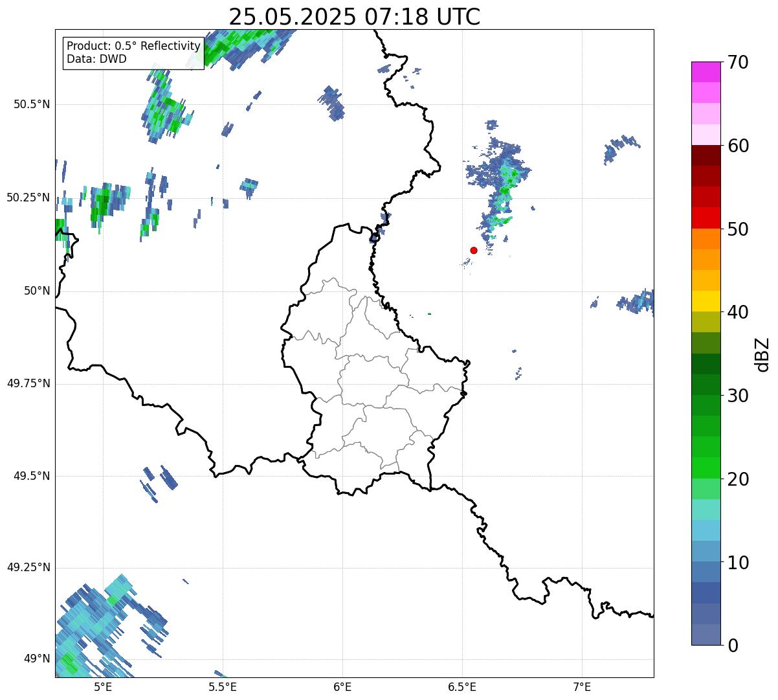
Task: Click the 30 tick label on the colorbar
Action: click(x=738, y=396)
